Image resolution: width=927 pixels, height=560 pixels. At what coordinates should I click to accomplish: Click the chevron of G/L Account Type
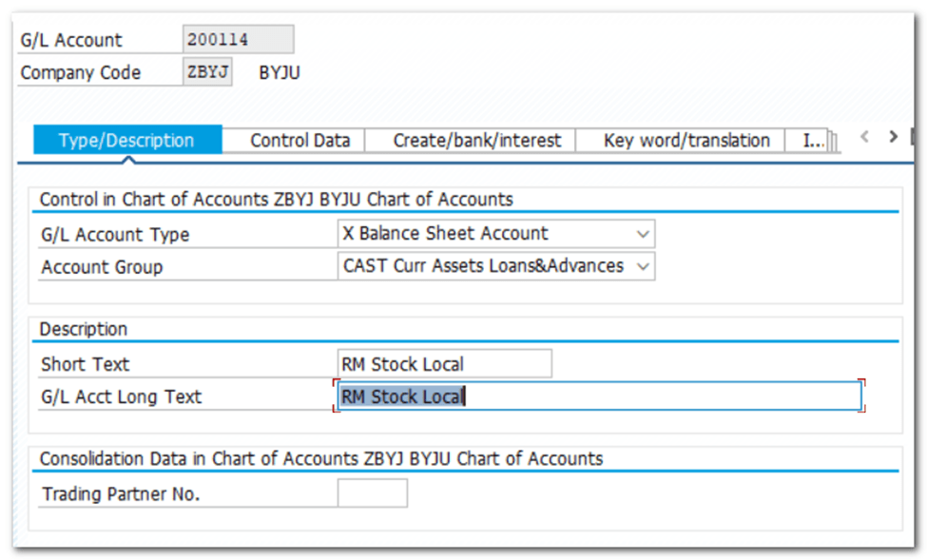coord(644,234)
